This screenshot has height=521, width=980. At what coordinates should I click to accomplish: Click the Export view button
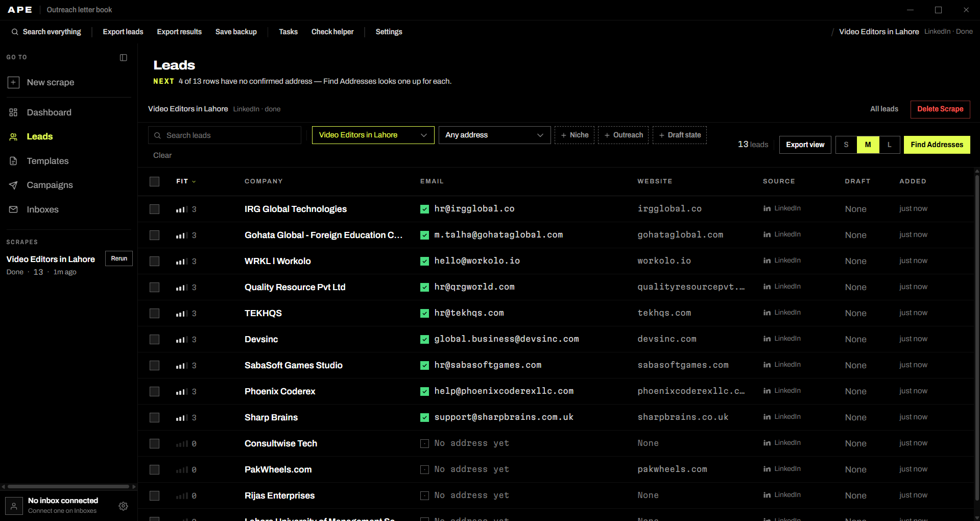tap(805, 145)
